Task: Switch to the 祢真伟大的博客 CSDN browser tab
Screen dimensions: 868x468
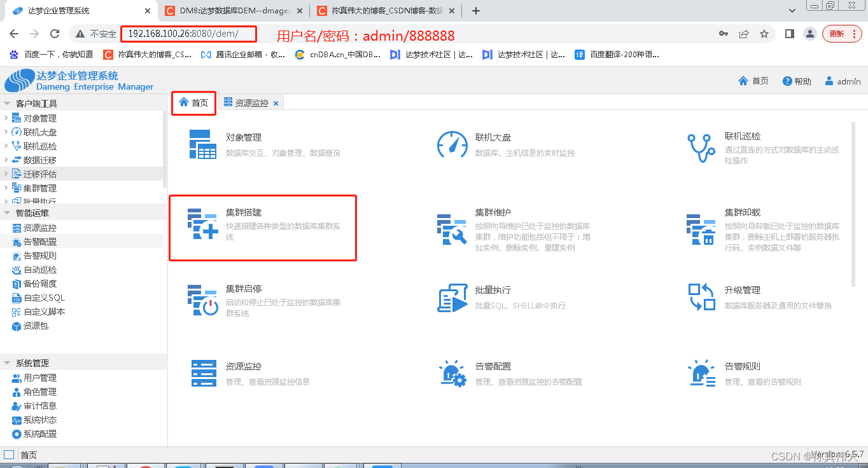Action: point(386,11)
